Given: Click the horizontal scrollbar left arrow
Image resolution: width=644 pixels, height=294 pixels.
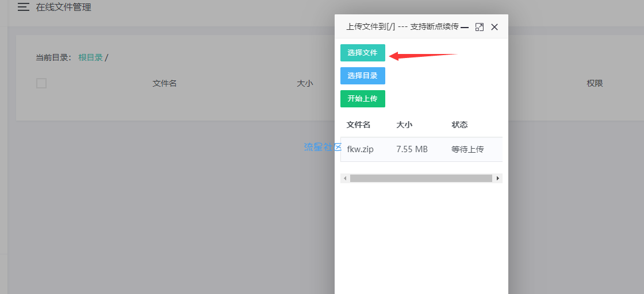Looking at the screenshot, I should coord(345,179).
